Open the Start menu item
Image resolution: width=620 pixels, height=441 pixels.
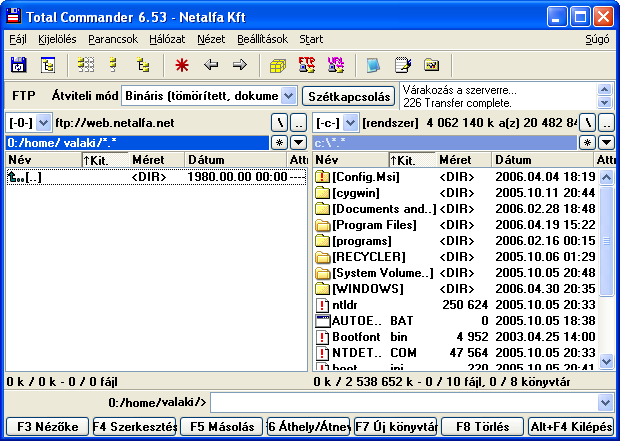(x=311, y=39)
